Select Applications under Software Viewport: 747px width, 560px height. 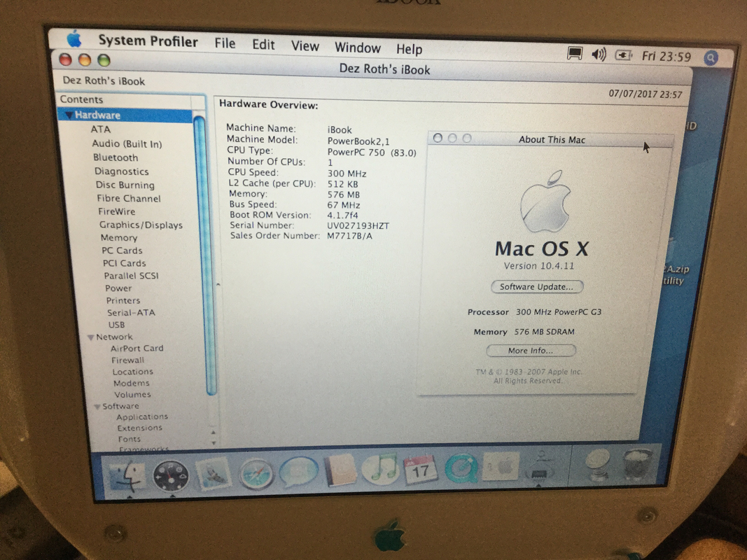click(142, 416)
